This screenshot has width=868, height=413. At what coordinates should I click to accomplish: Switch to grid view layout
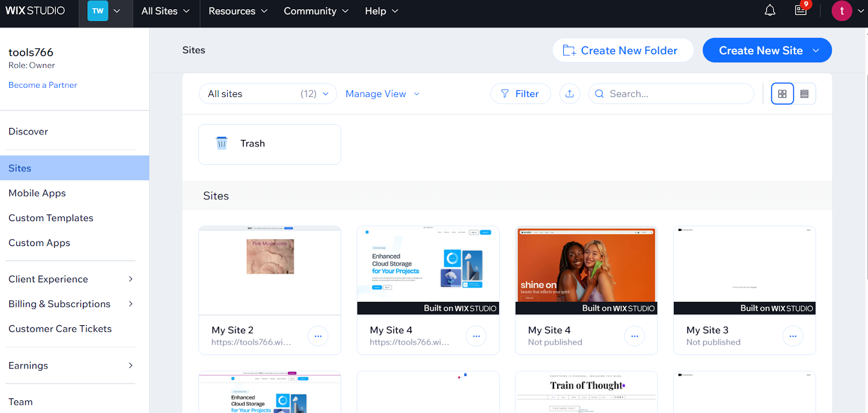coord(782,94)
